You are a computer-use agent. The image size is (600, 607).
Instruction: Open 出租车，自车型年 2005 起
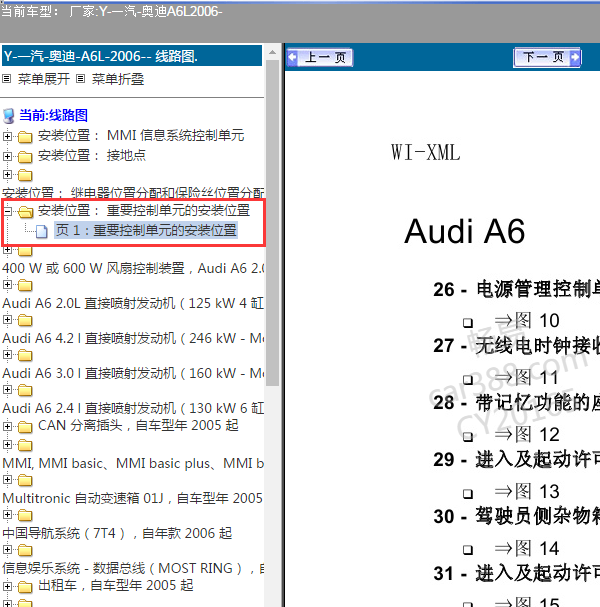[x=116, y=585]
